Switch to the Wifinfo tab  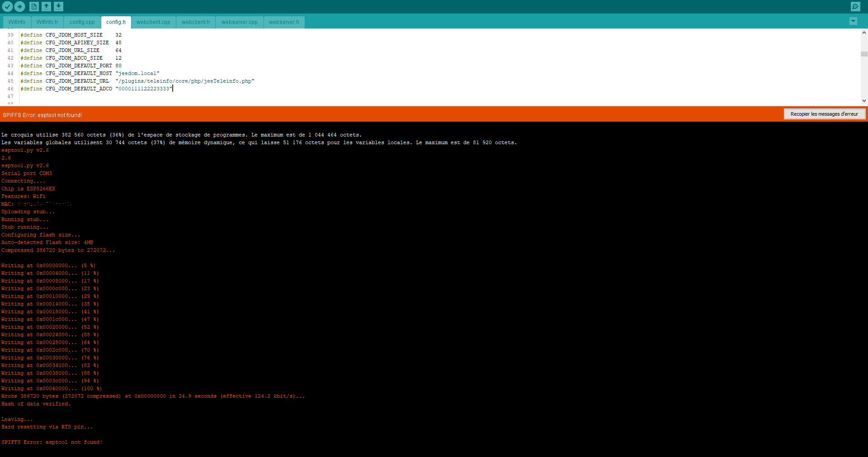tap(17, 22)
